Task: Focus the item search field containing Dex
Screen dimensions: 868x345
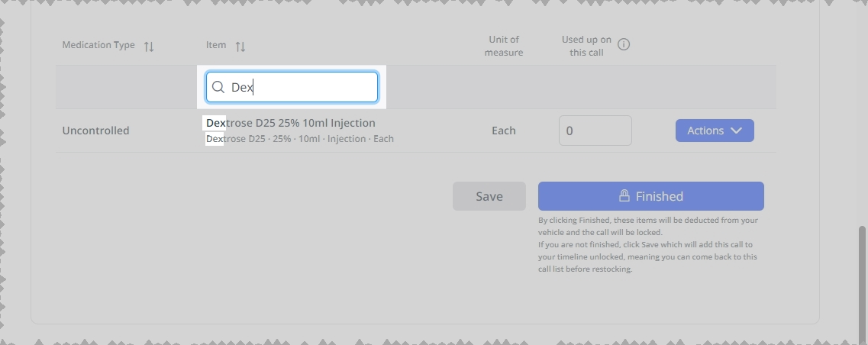Action: [x=292, y=87]
